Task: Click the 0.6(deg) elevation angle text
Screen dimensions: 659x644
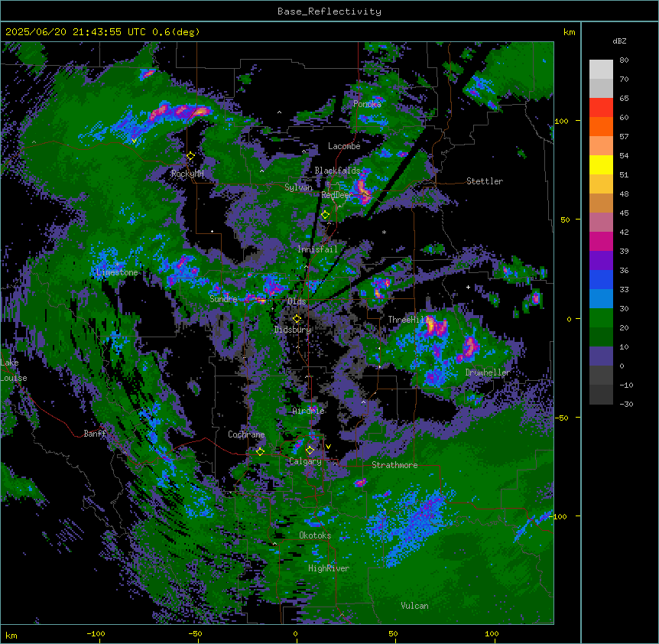Action: [176, 32]
